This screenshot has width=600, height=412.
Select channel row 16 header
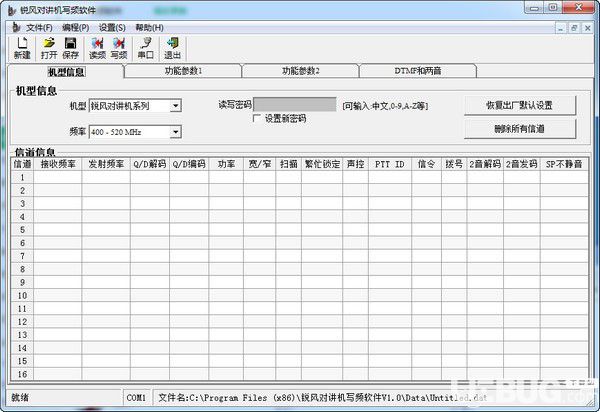point(22,374)
